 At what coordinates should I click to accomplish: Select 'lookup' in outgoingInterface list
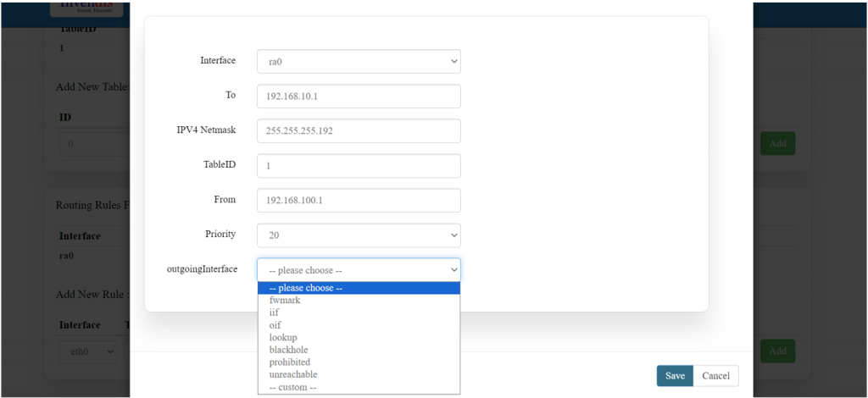(282, 337)
